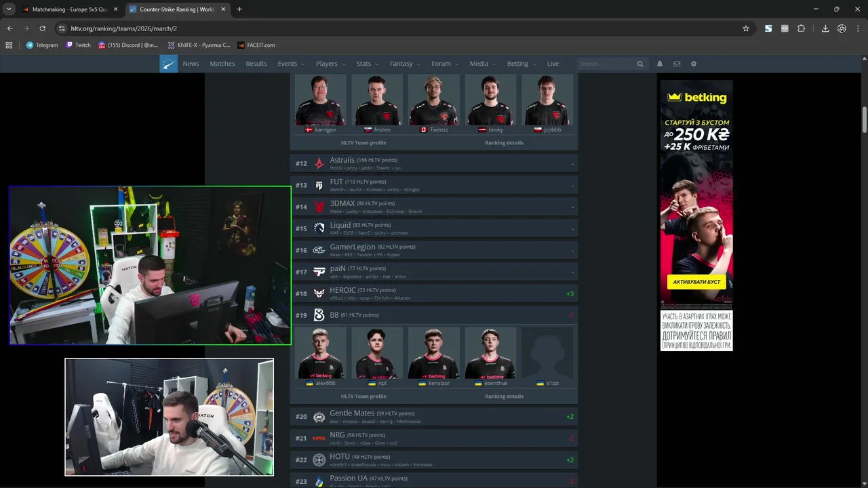Click the B8 team logo
The height and width of the screenshot is (488, 868).
click(319, 315)
